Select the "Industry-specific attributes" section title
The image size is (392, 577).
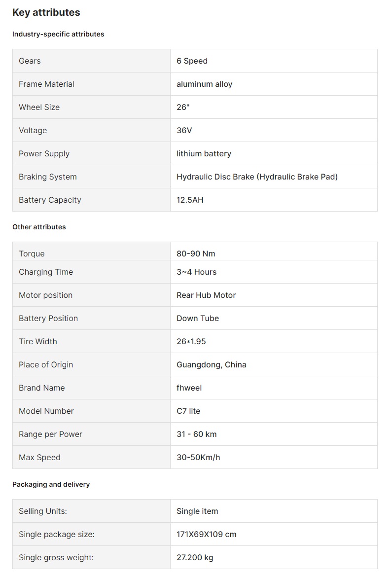click(58, 34)
